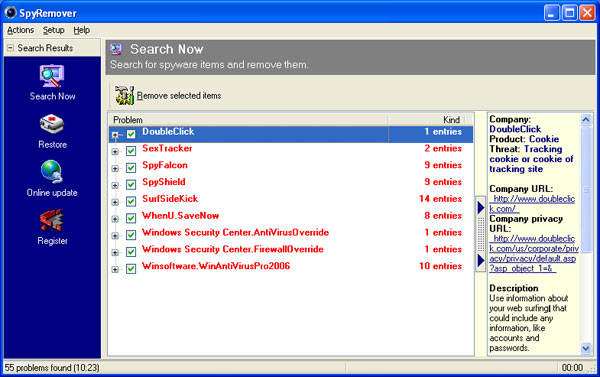Click the Search Now header icon
The width and height of the screenshot is (600, 377).
click(116, 49)
